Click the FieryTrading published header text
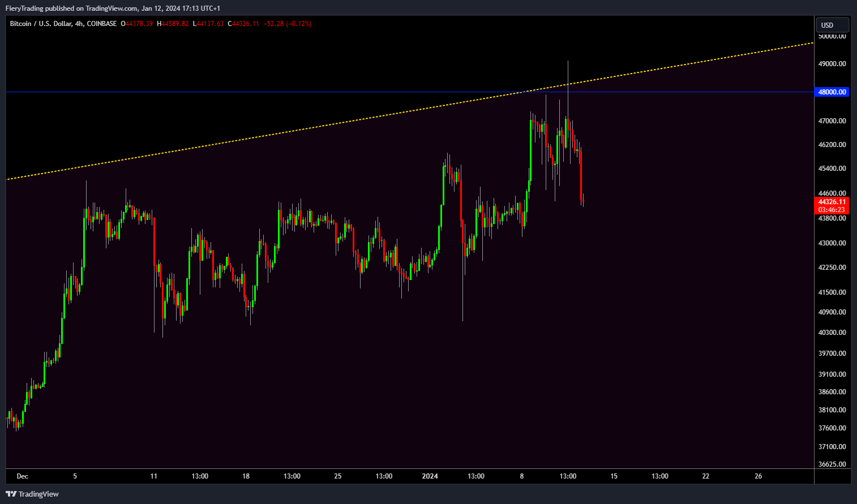The width and height of the screenshot is (857, 504). coord(113,8)
